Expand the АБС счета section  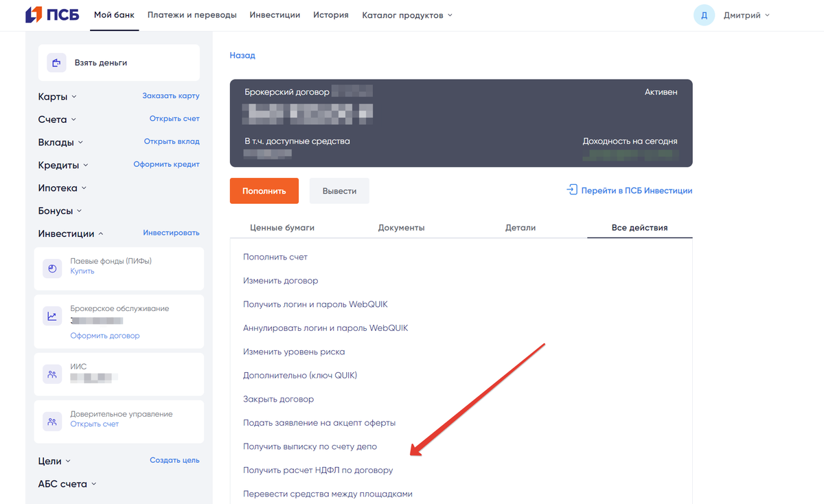[x=67, y=483]
